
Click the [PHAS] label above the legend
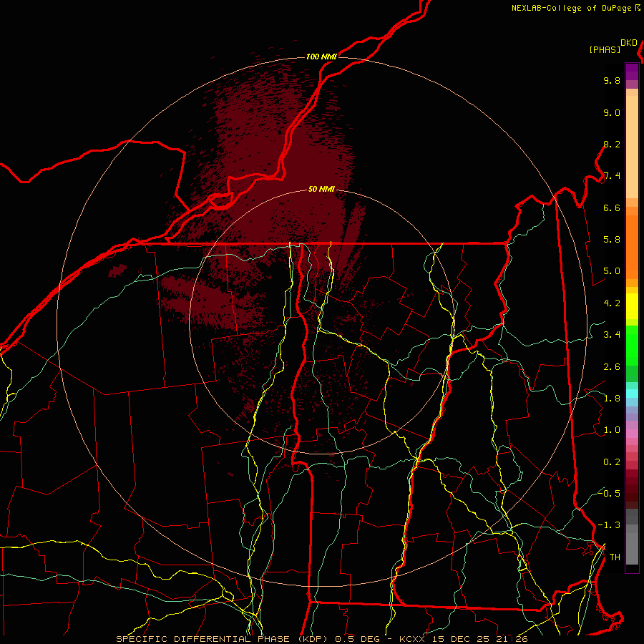[x=605, y=49]
